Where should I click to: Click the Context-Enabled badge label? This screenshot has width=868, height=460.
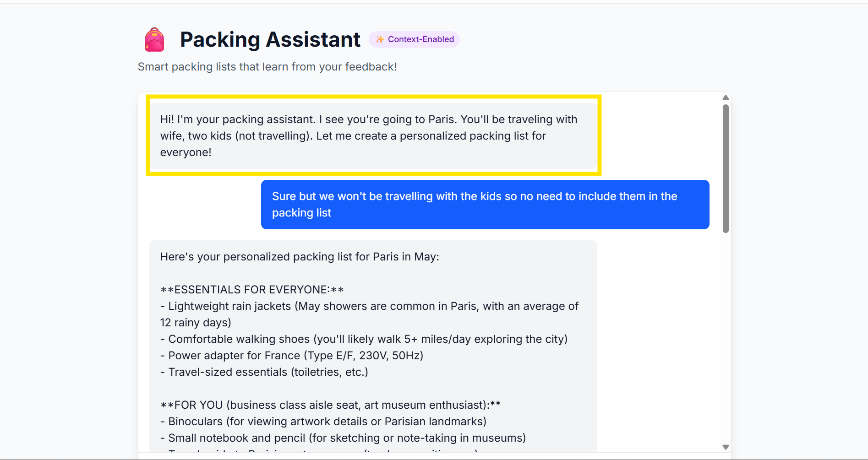click(x=420, y=39)
